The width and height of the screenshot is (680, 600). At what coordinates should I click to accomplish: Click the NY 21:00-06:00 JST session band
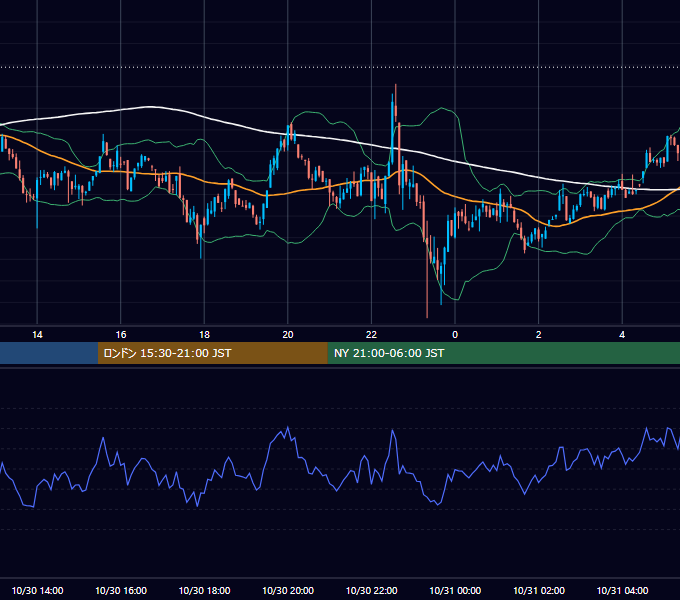[503, 353]
